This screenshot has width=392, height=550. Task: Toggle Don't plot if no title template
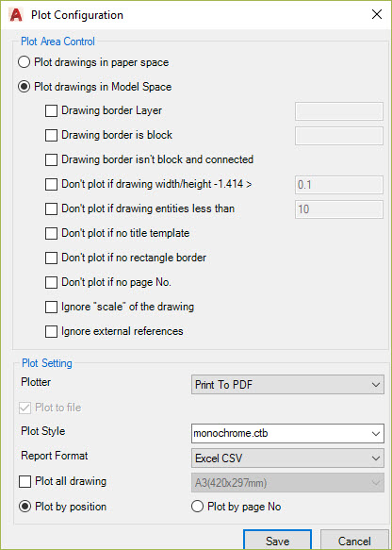pos(51,234)
